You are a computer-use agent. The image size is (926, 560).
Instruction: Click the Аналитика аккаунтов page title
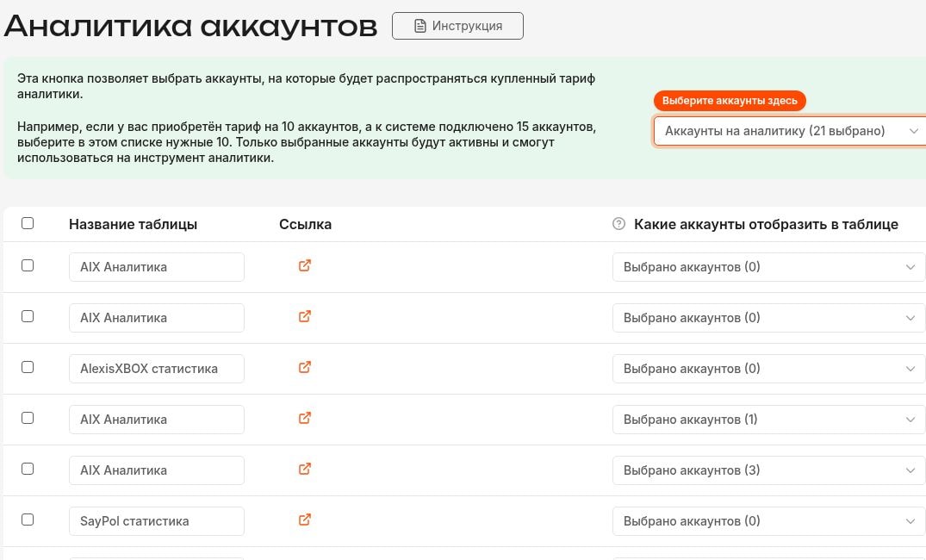click(190, 26)
